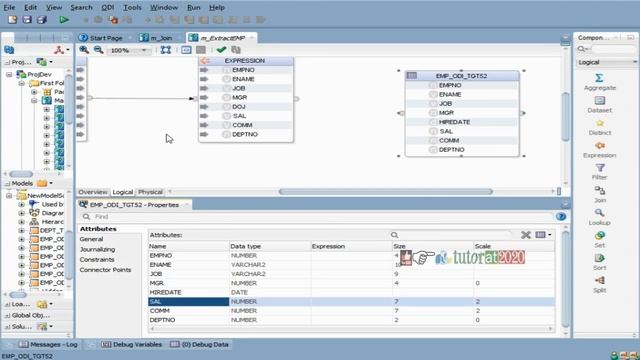Select the ENAME row in attributes table
Screen dimensions: 640x360
pos(351,264)
